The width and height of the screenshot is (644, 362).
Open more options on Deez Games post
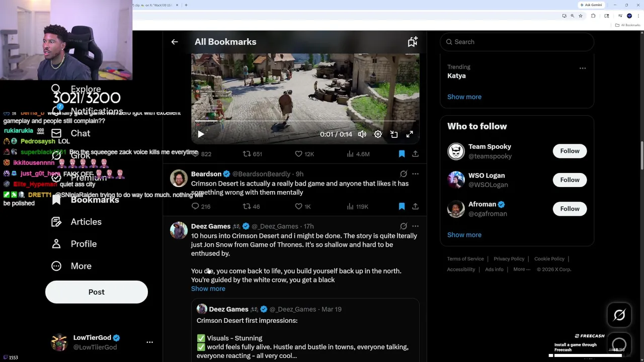point(415,226)
